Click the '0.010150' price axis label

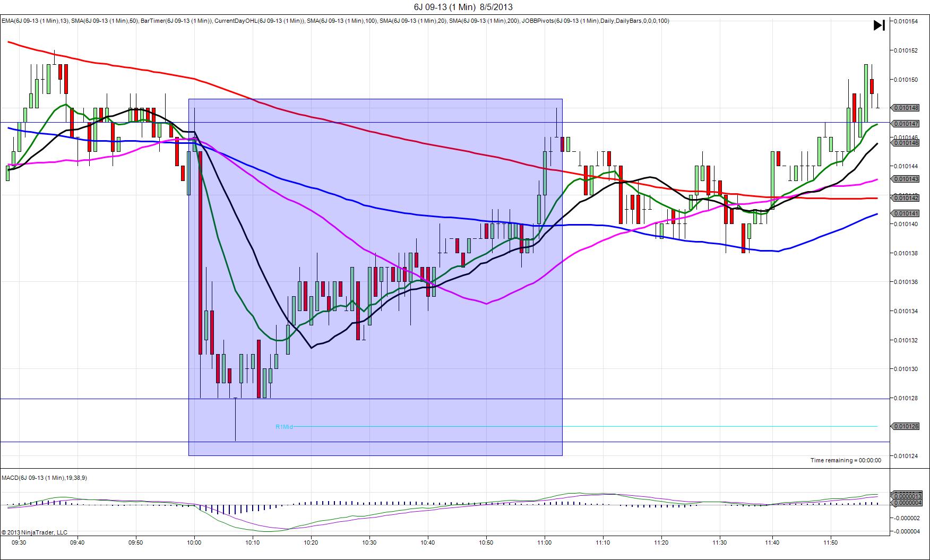(906, 80)
